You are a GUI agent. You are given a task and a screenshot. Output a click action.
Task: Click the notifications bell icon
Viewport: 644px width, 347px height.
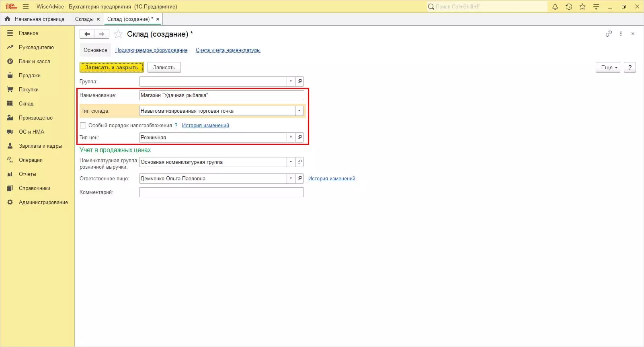pyautogui.click(x=555, y=6)
